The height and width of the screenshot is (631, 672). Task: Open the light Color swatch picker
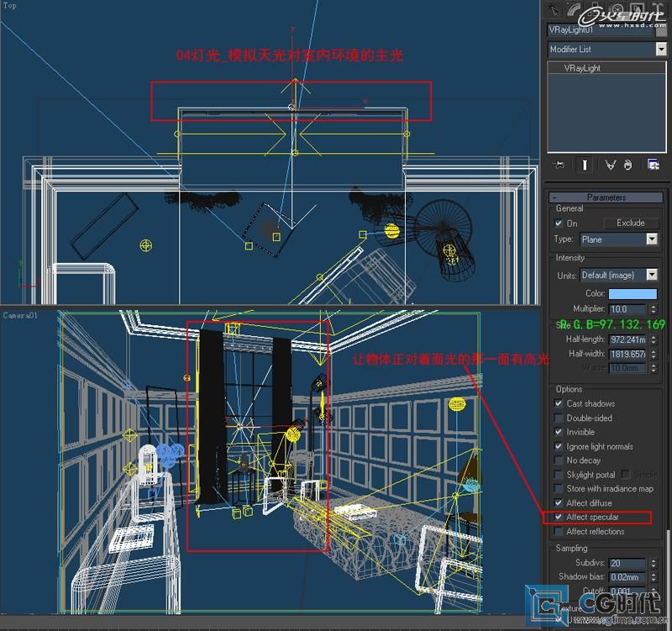633,293
